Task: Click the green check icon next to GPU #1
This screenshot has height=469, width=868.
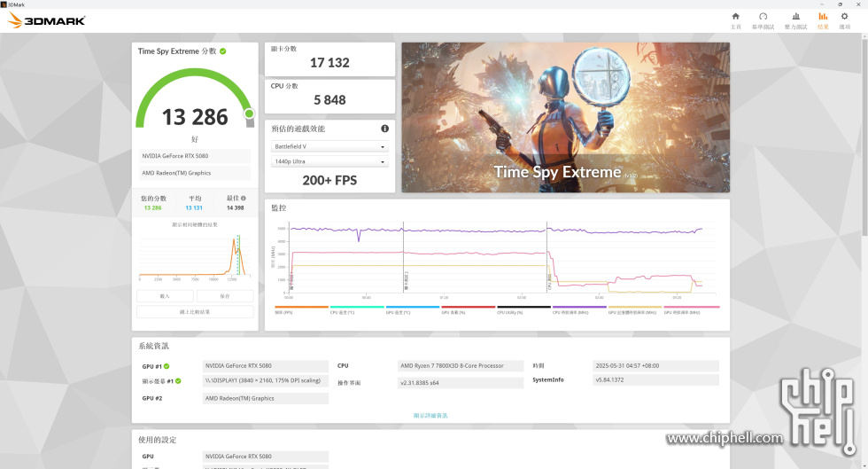Action: pyautogui.click(x=167, y=366)
